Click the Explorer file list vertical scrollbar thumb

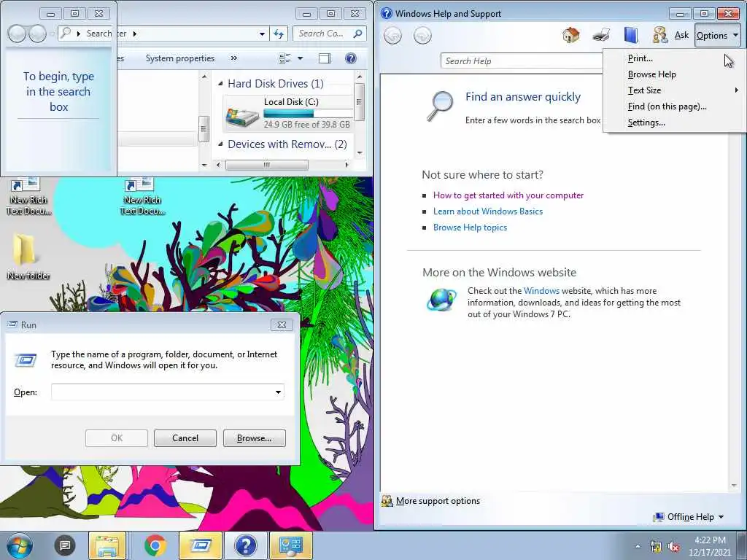359,102
